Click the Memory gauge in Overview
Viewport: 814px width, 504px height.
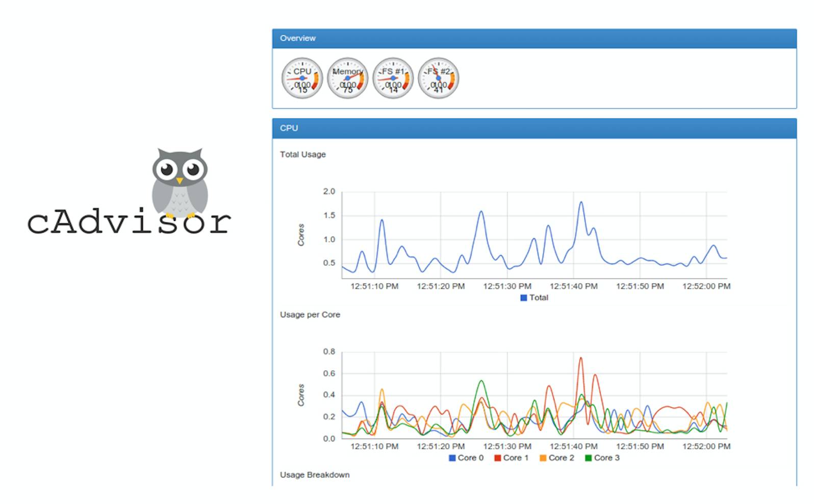click(348, 78)
